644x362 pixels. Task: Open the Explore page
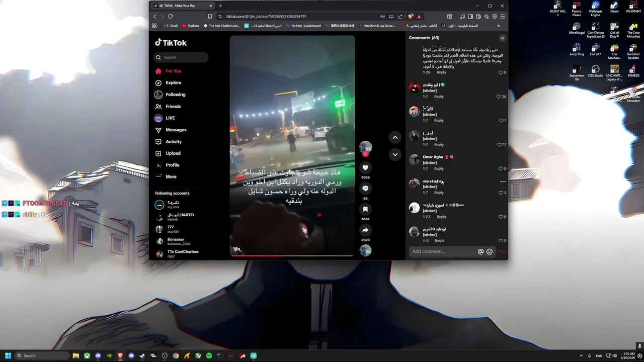pos(169,82)
